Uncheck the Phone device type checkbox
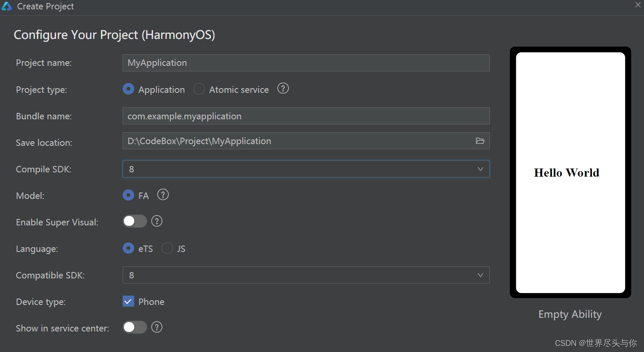Viewport: 644px width, 352px height. pos(128,301)
